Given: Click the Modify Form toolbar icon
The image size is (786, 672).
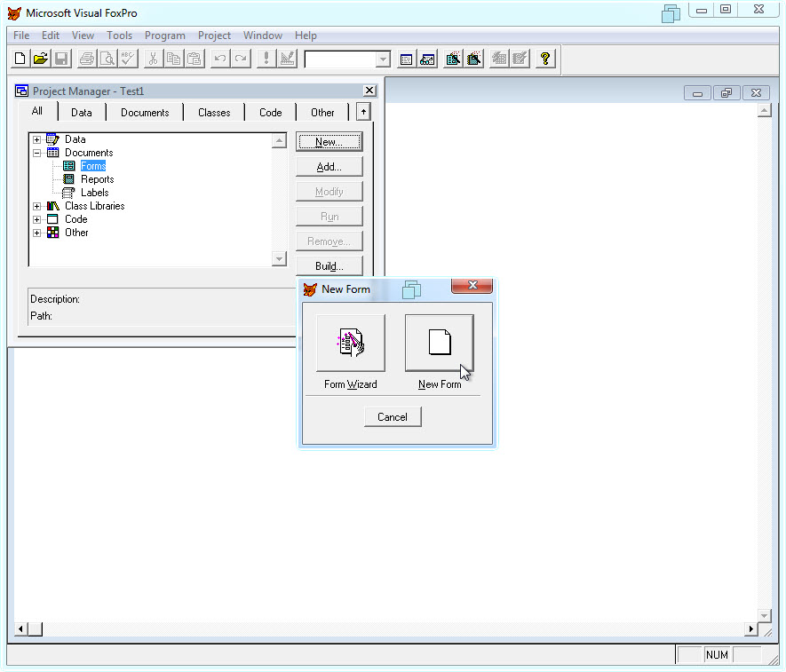Looking at the screenshot, I should click(x=287, y=59).
